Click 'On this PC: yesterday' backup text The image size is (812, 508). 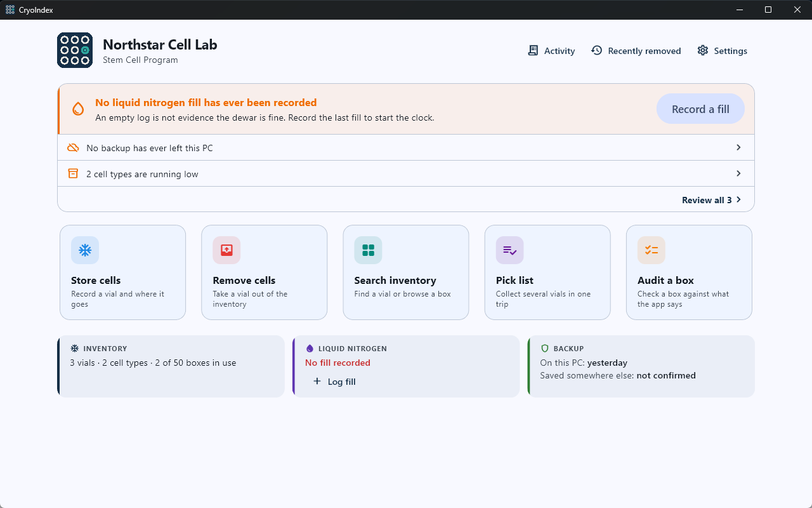(x=584, y=363)
